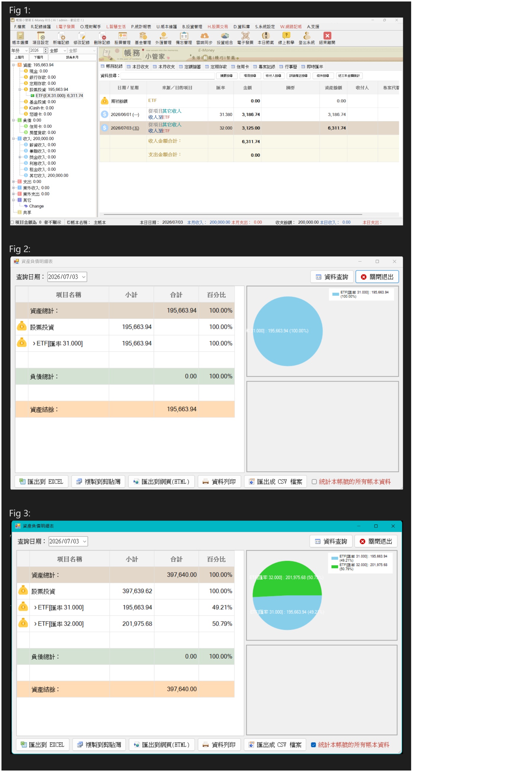
Task: Open the 新增記錄 add record tool
Action: pyautogui.click(x=61, y=38)
